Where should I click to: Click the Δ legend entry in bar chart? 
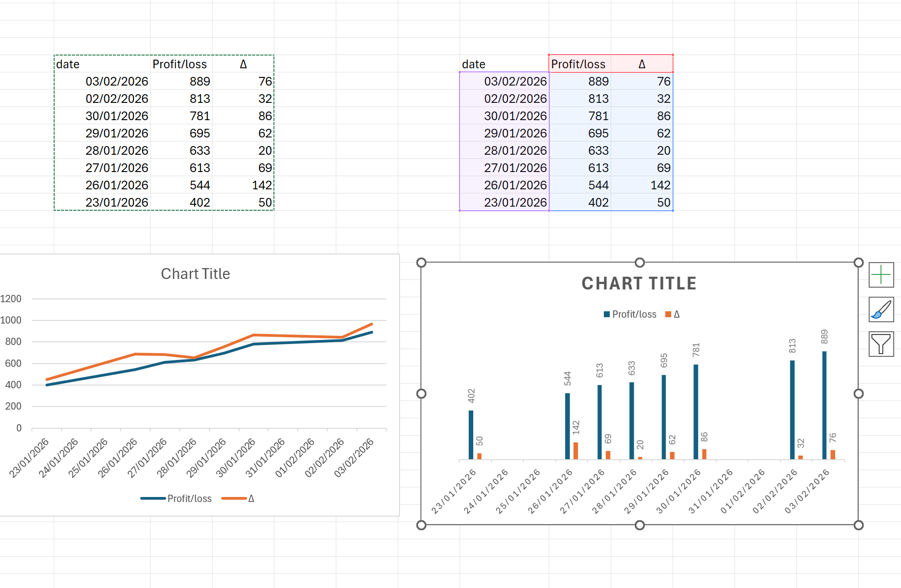pyautogui.click(x=672, y=314)
